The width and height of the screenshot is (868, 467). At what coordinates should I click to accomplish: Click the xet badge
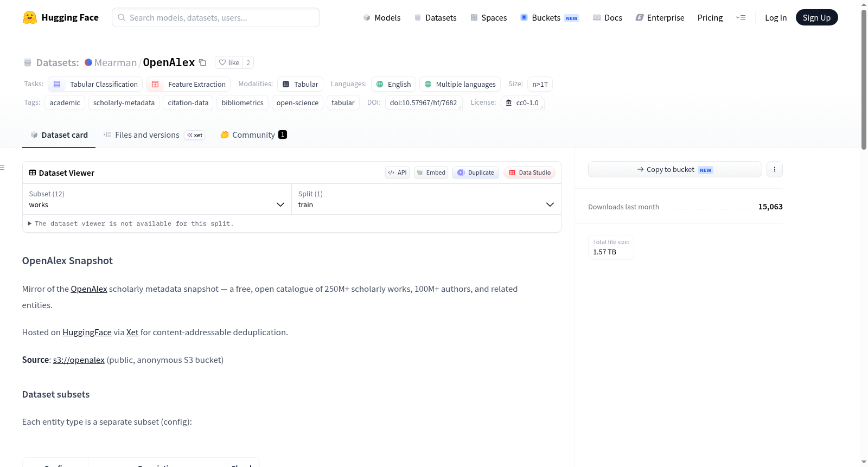[195, 135]
